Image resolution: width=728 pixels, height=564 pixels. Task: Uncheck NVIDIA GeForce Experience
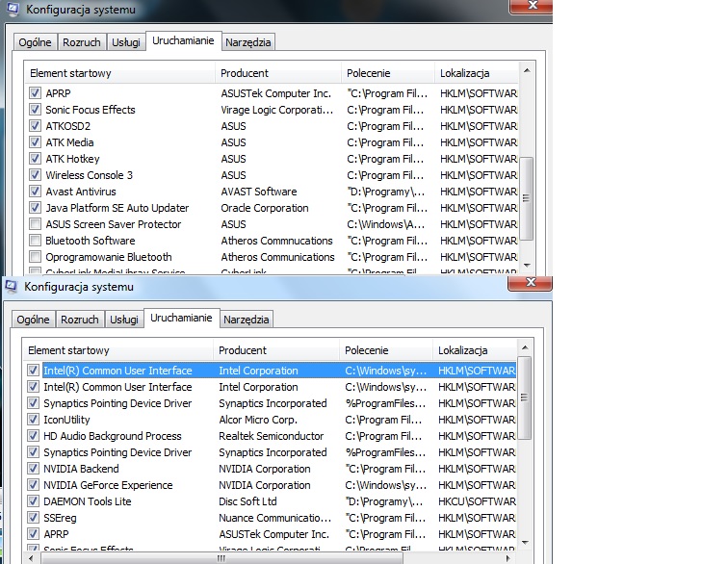click(x=33, y=485)
